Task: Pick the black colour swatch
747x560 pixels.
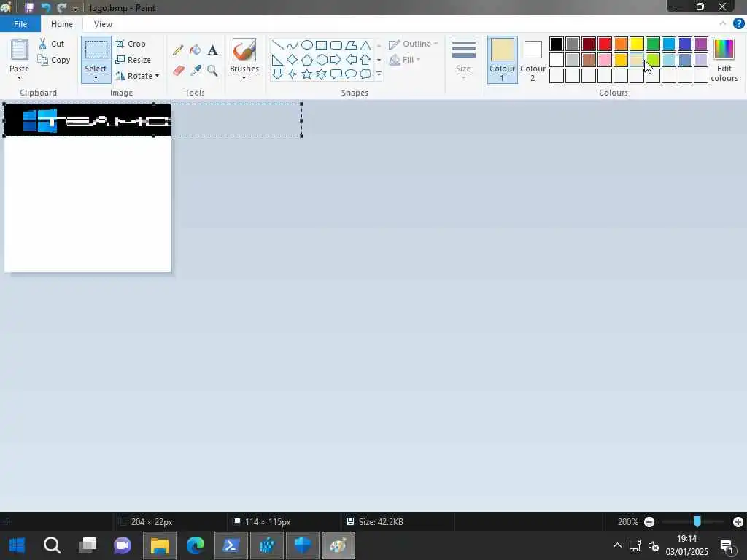Action: click(557, 44)
